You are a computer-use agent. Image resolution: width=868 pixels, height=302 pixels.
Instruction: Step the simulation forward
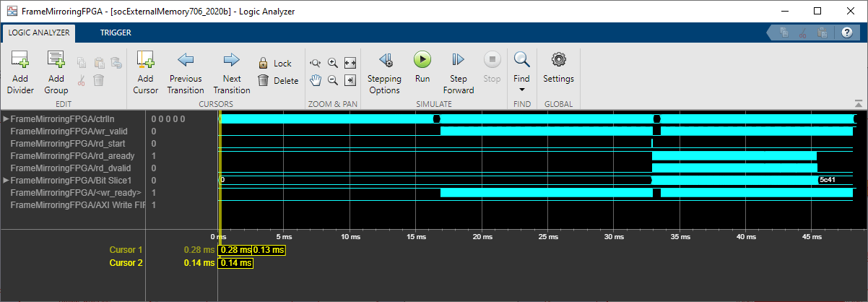459,72
